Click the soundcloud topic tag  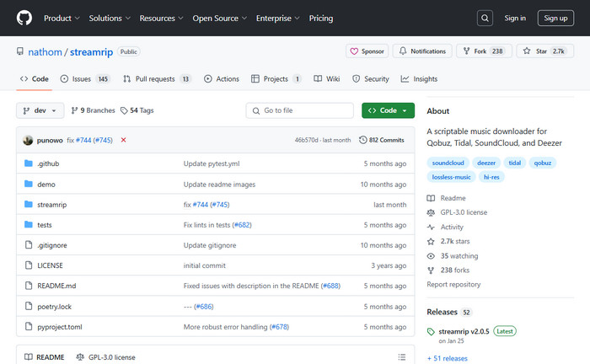pyautogui.click(x=448, y=163)
